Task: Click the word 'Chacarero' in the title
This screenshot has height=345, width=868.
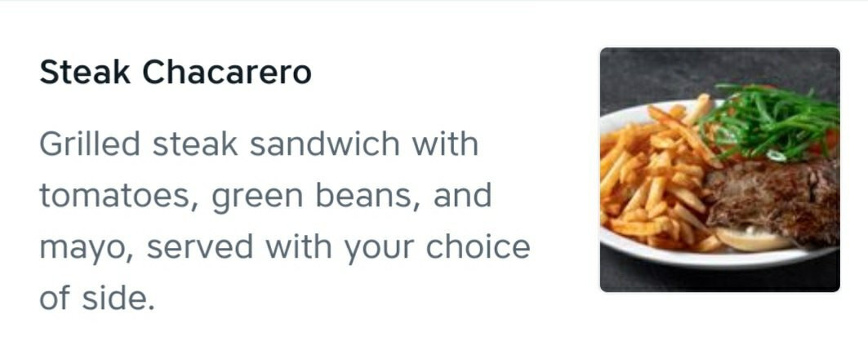Action: (x=227, y=73)
